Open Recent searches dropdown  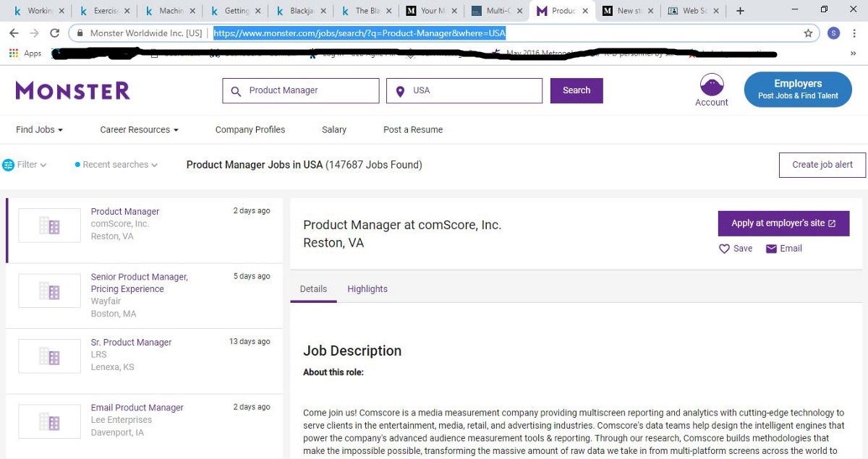tap(116, 165)
